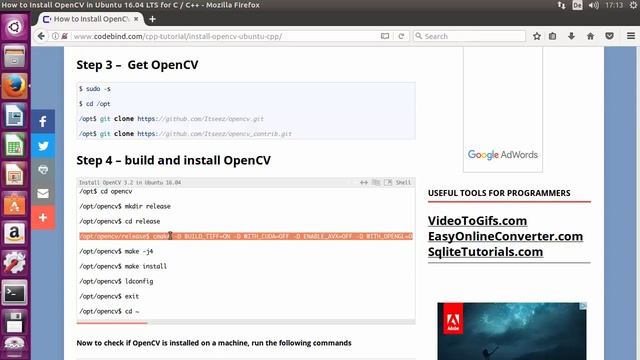
Task: Click the Google AdWords advertisement
Action: [x=503, y=109]
